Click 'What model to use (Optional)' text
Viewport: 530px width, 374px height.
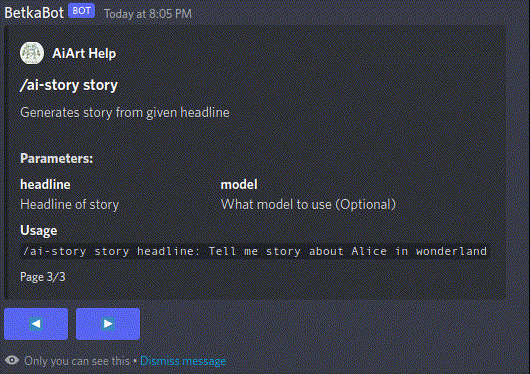(308, 205)
